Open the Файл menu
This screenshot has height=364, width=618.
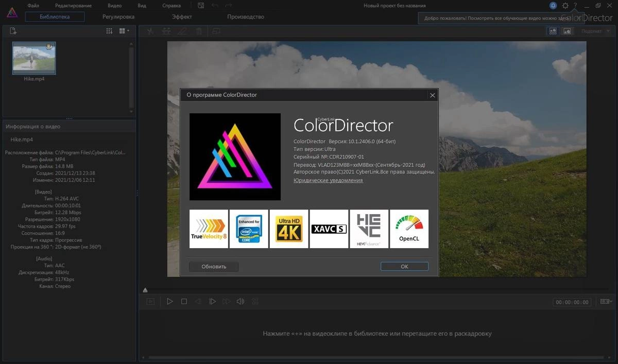click(x=33, y=6)
